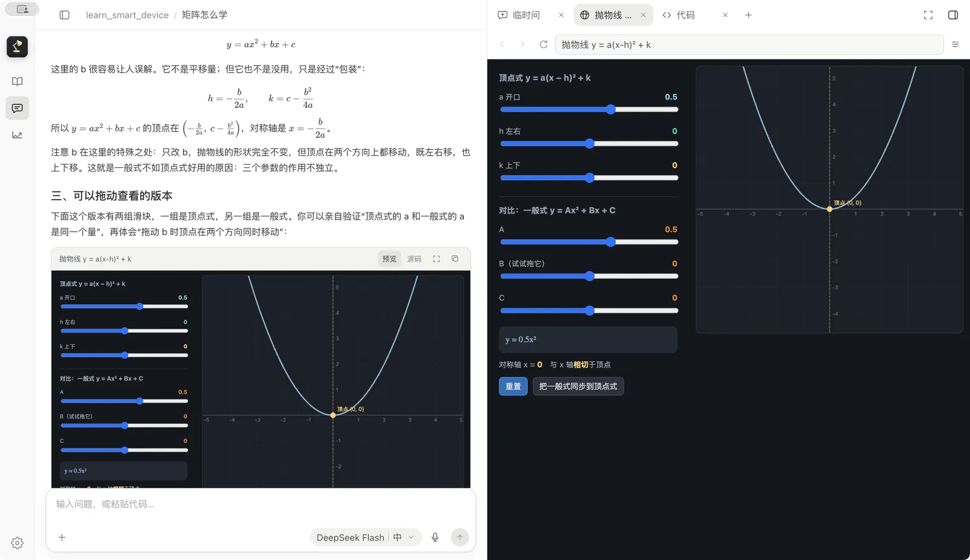Click the app logo lamp icon
The image size is (970, 560).
click(18, 47)
